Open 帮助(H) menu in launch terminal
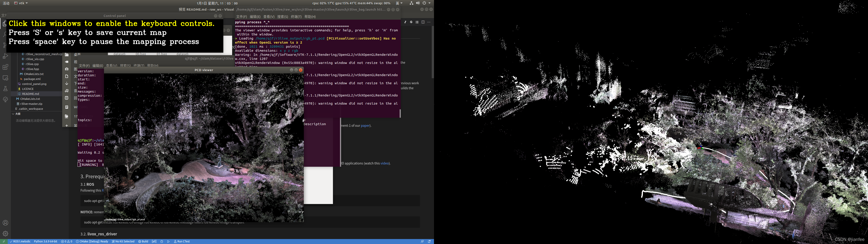The width and height of the screenshot is (868, 244). pyautogui.click(x=310, y=16)
